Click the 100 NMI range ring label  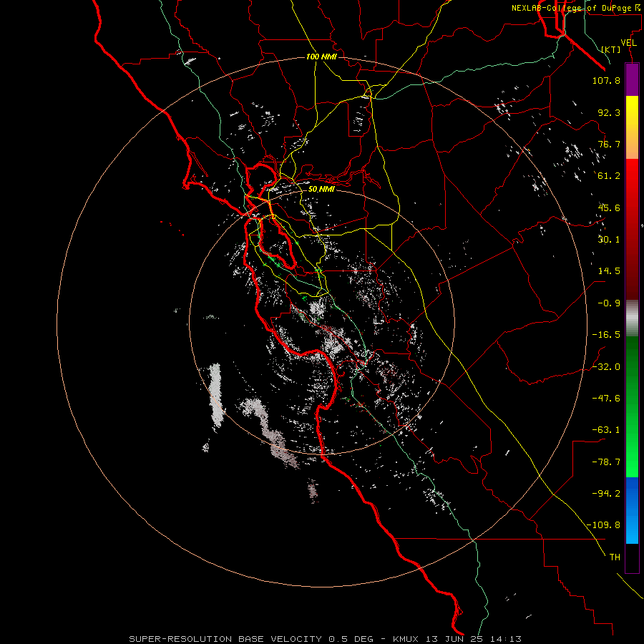(321, 57)
